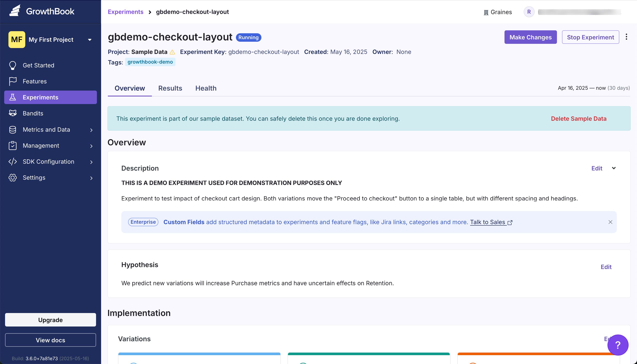Screen dimensions: 637x364
Task: Click Delete Sample Data link
Action: pos(578,119)
